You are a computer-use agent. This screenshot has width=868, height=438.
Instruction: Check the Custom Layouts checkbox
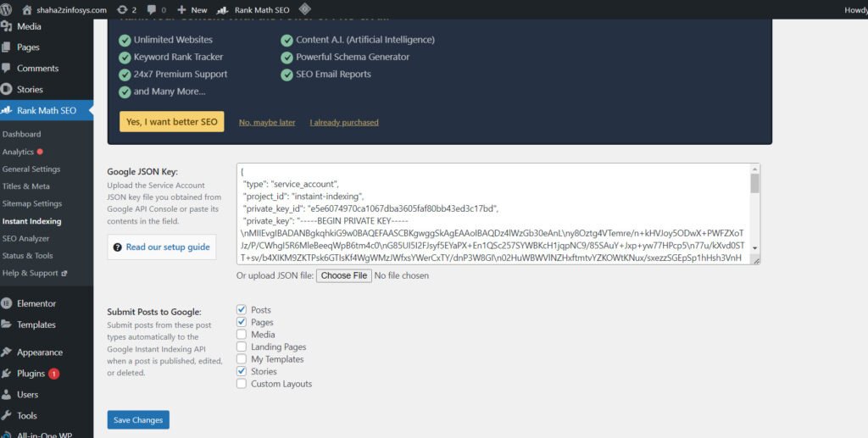[x=242, y=383]
